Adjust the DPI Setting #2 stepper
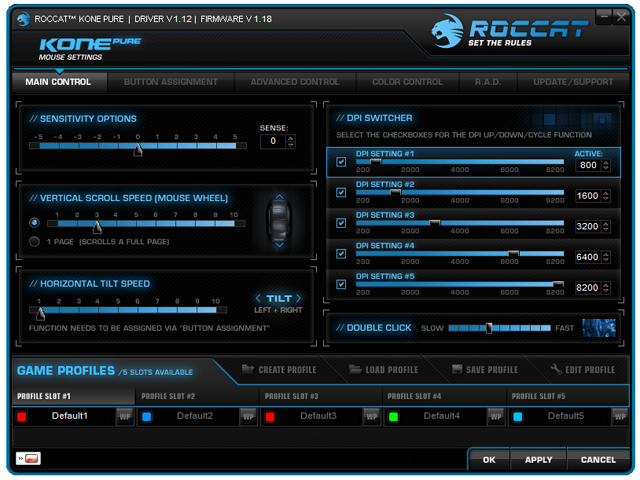 [606, 196]
